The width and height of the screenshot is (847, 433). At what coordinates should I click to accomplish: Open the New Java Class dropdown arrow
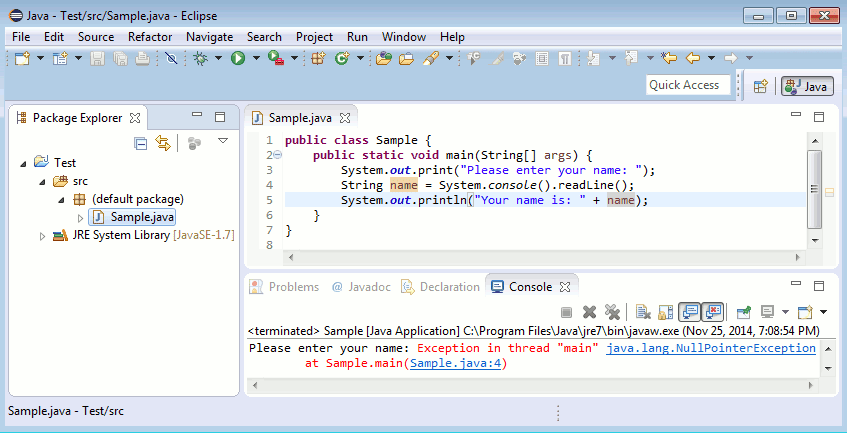360,58
